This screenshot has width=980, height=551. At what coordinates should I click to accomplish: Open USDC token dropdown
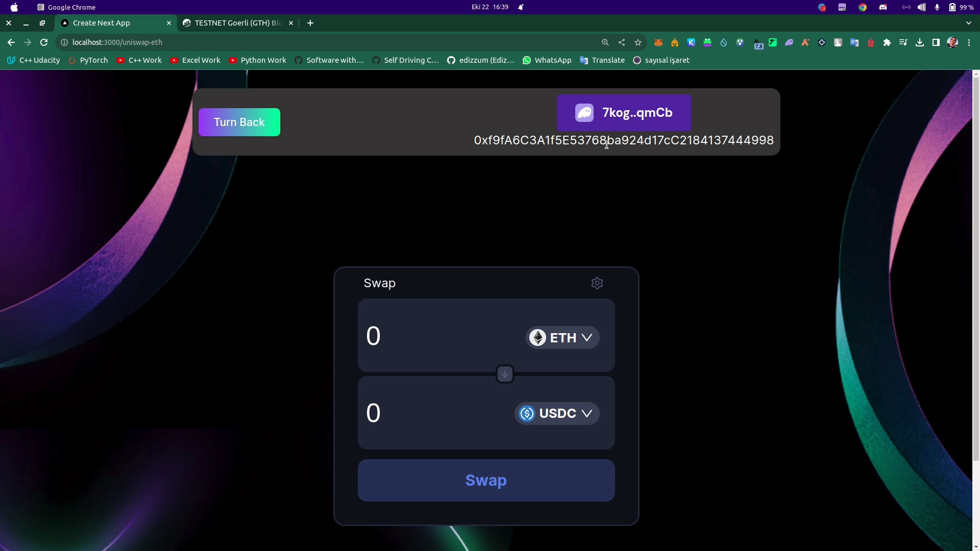[x=557, y=413]
